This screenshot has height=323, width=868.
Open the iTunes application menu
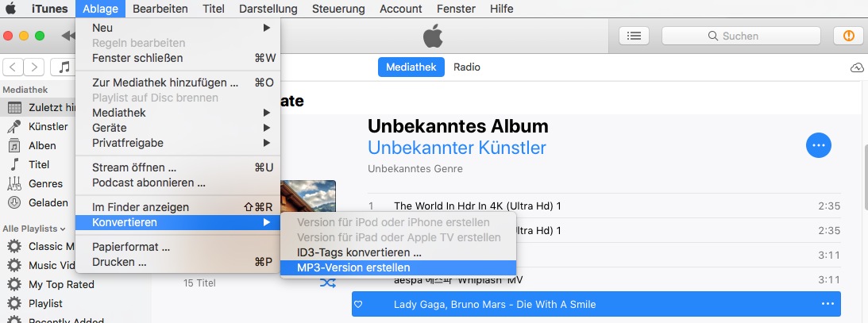point(50,9)
